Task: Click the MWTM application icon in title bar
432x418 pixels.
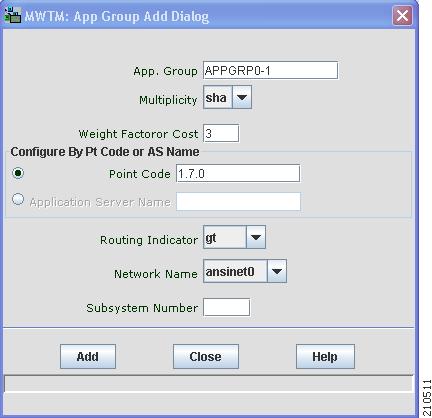Action: click(13, 15)
